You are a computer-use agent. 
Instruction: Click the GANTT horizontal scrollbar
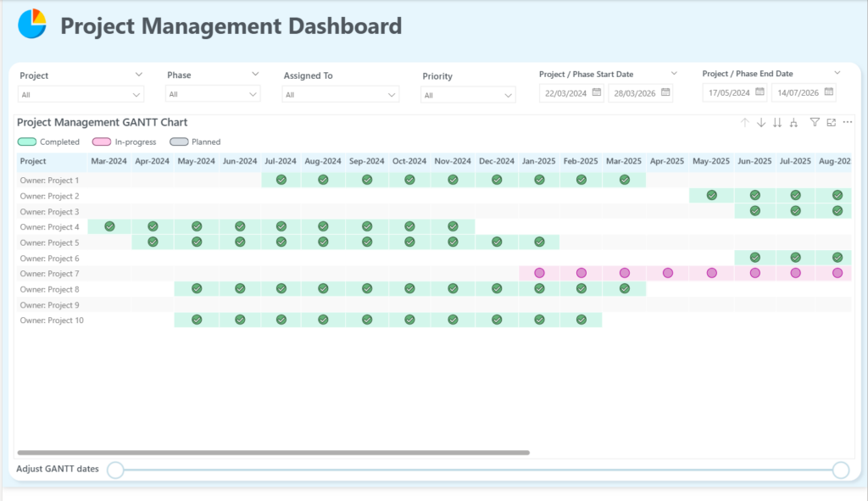[274, 453]
